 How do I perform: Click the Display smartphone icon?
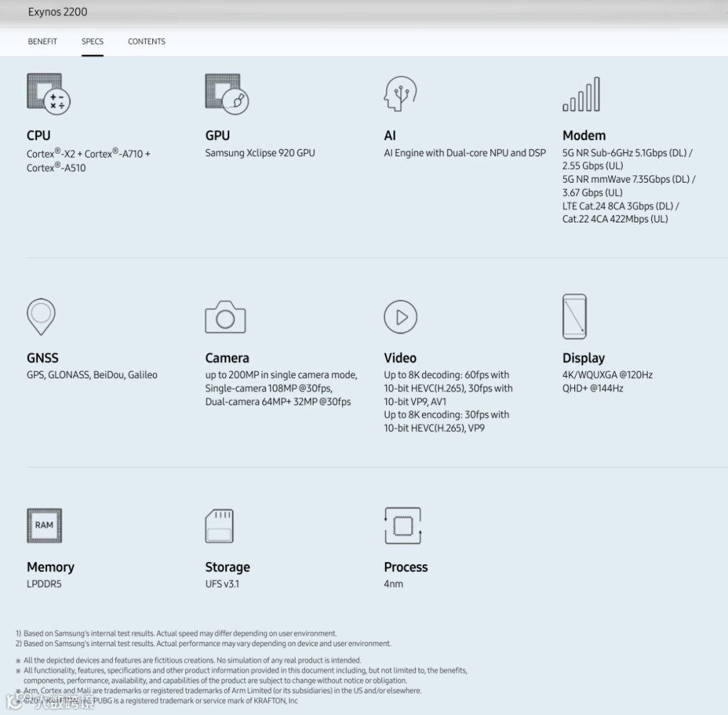point(574,317)
